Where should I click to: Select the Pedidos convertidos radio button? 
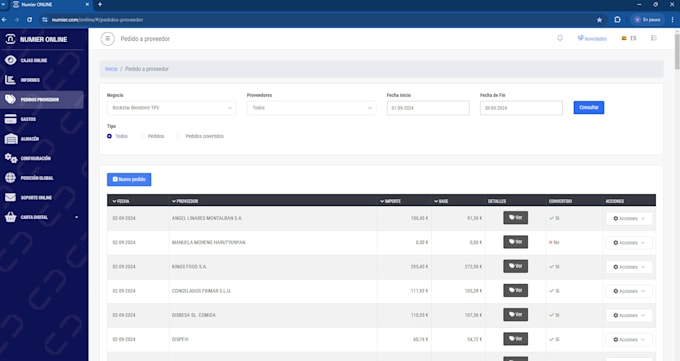(x=179, y=136)
